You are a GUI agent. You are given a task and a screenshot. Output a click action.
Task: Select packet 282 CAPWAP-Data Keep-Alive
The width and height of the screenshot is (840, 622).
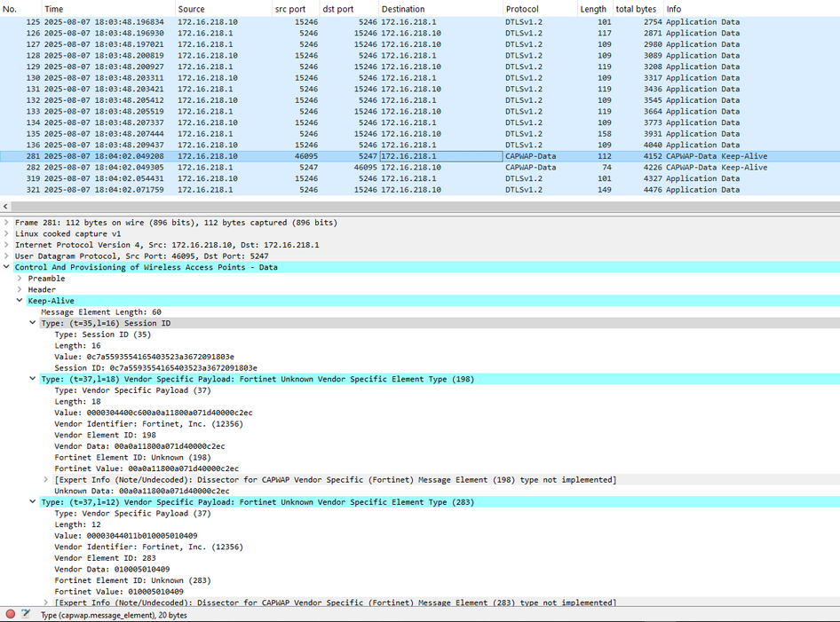(420, 168)
